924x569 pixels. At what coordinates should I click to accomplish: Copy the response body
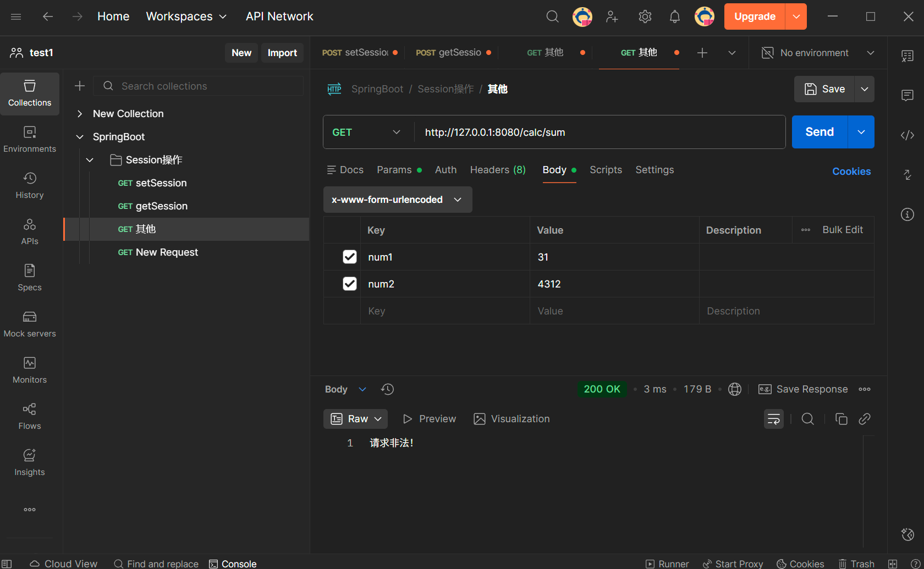coord(842,419)
